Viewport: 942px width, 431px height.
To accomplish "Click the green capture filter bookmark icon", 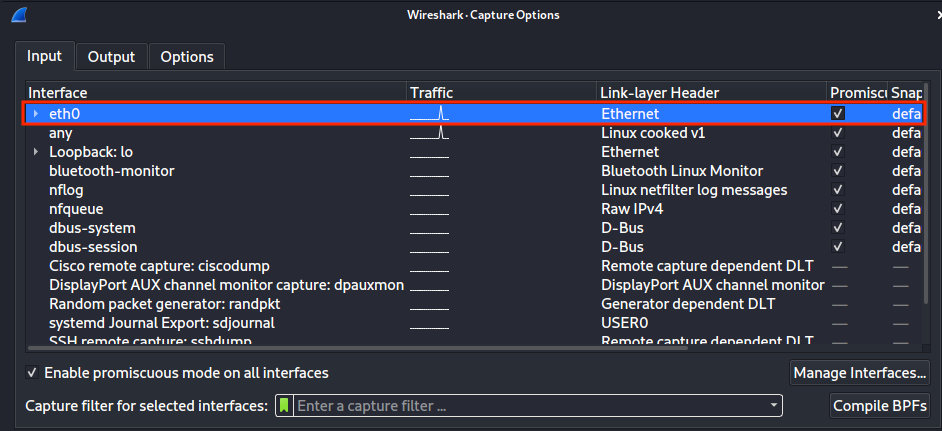I will click(284, 406).
